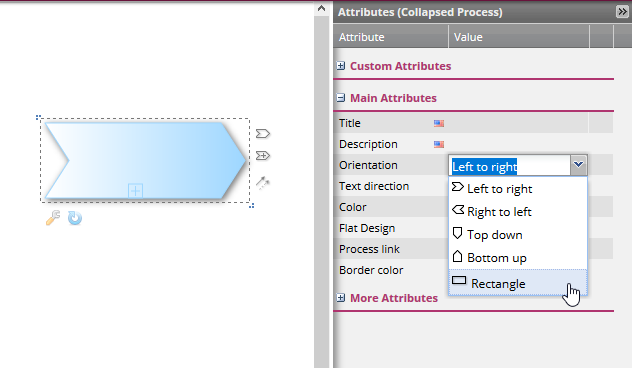Expand the Custom Attributes section

[341, 66]
